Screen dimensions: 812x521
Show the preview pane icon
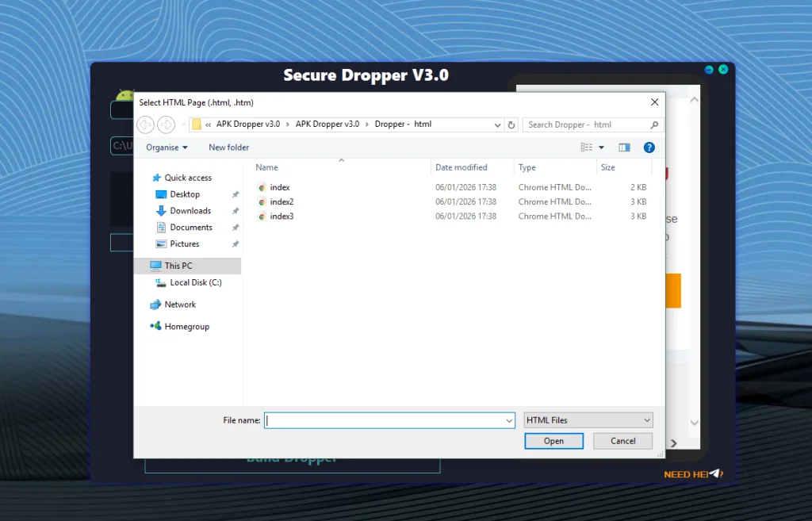623,147
